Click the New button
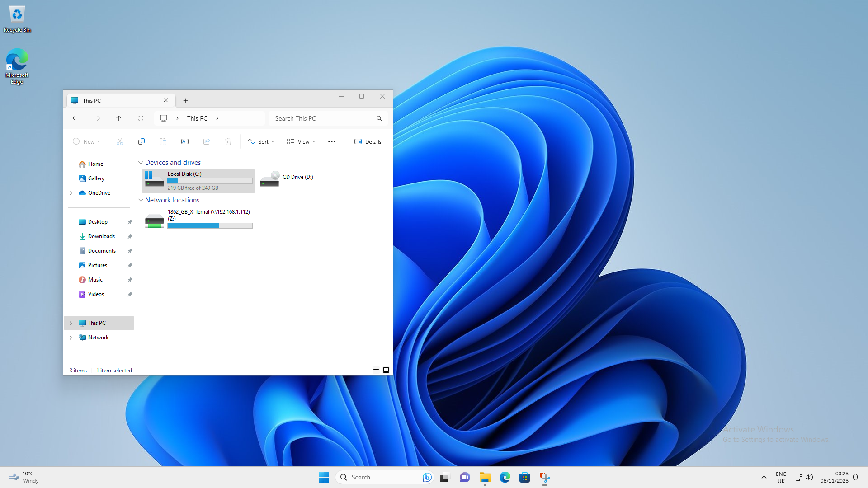This screenshot has height=488, width=868. [x=86, y=141]
